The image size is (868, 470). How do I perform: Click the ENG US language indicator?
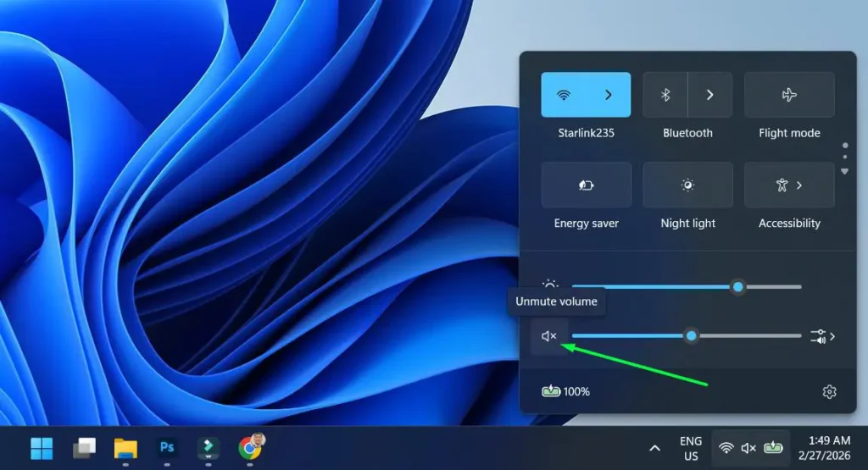[691, 449]
